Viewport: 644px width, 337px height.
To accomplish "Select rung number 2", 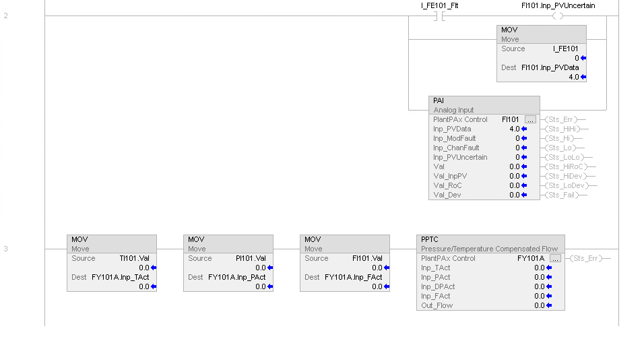I will point(6,16).
